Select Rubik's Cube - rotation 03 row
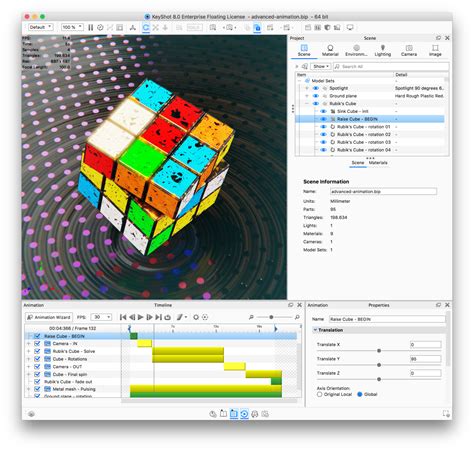Image resolution: width=474 pixels, height=451 pixels. click(370, 142)
